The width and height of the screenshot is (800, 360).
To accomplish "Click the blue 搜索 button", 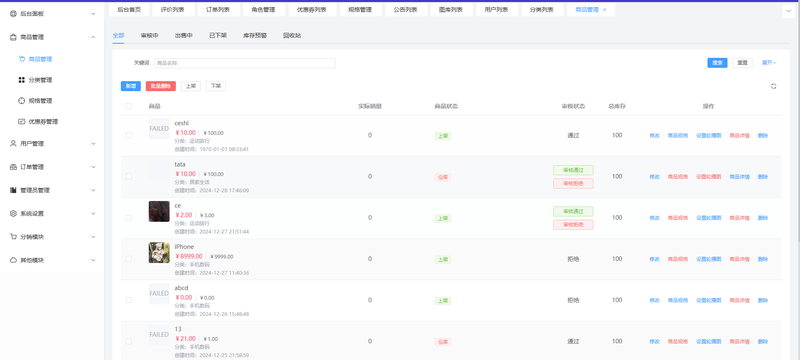I will click(x=717, y=63).
